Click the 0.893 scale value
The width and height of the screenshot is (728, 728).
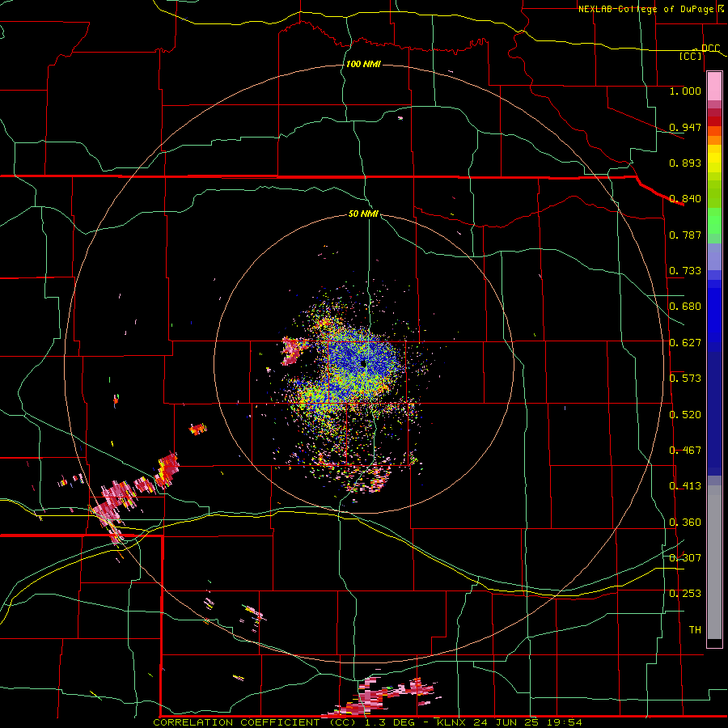click(x=685, y=163)
